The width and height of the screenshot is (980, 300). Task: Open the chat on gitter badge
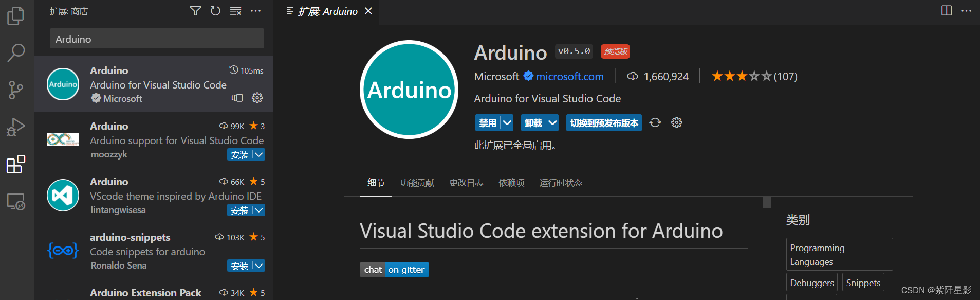point(394,269)
